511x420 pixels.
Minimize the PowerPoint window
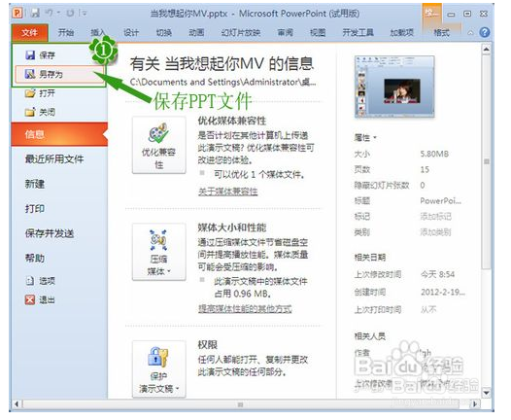point(451,14)
